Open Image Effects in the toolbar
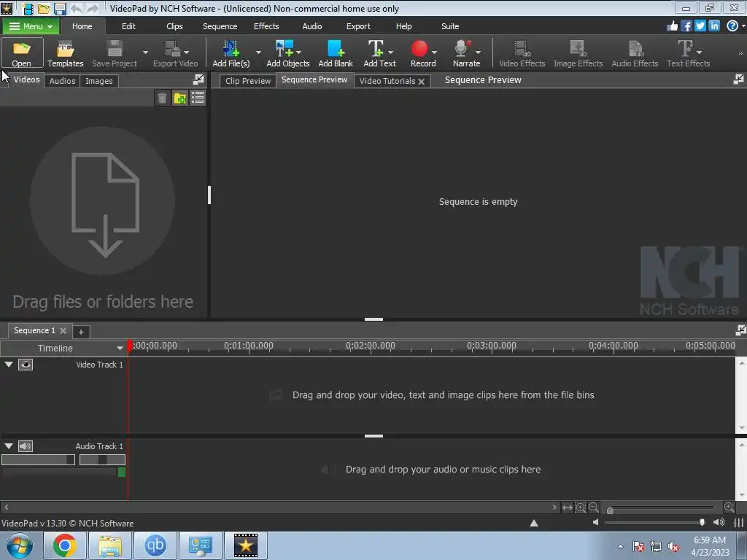This screenshot has width=747, height=560. [x=578, y=53]
